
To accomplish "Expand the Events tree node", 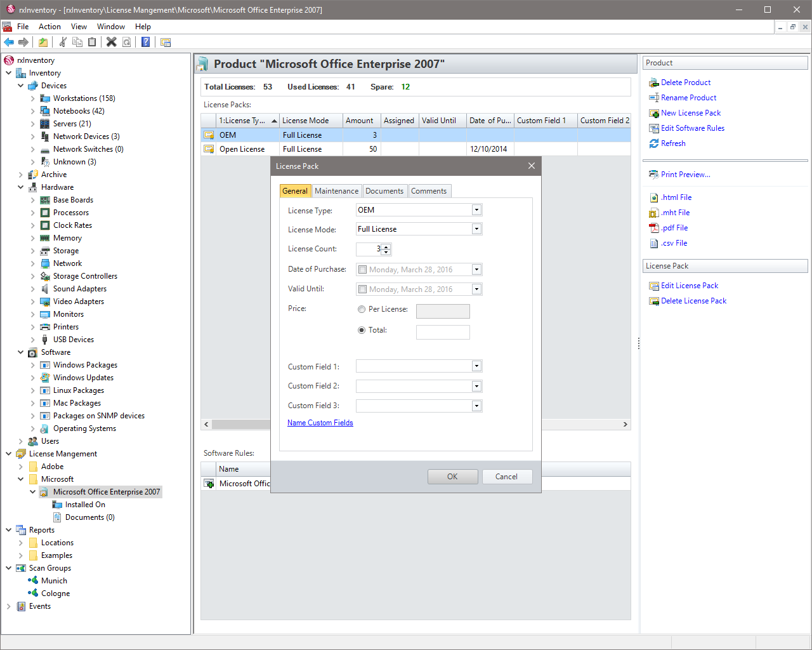I will click(x=9, y=606).
